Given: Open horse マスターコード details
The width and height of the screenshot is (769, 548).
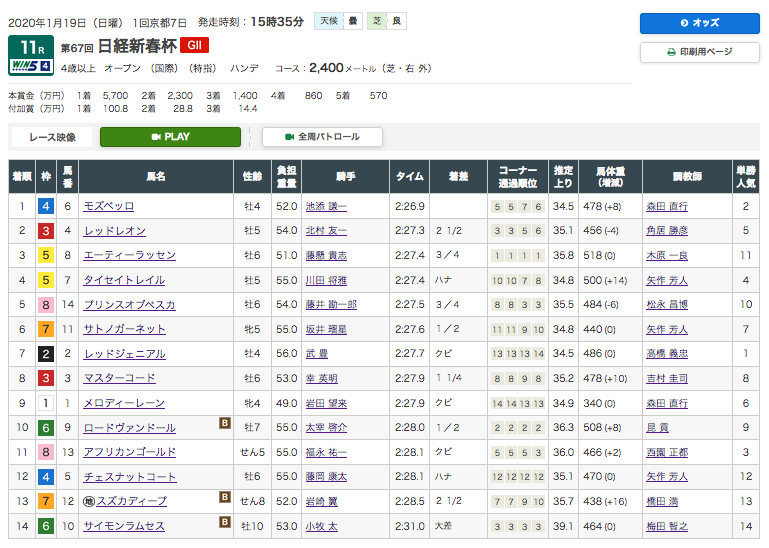Looking at the screenshot, I should (119, 378).
